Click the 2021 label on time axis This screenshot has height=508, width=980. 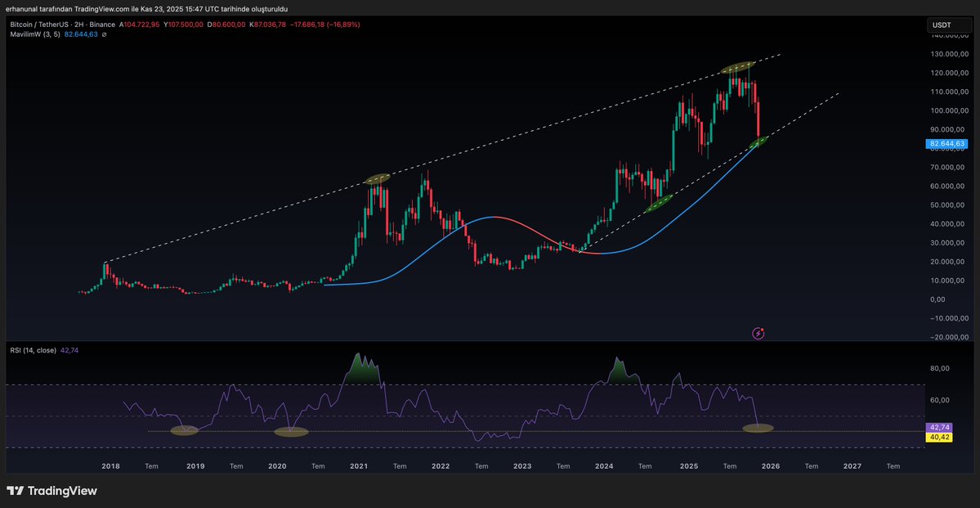(x=359, y=466)
